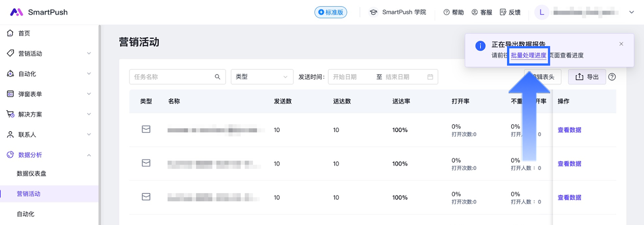Viewport: 644px width, 225px height.
Task: Click the 导出 export button
Action: tap(587, 77)
